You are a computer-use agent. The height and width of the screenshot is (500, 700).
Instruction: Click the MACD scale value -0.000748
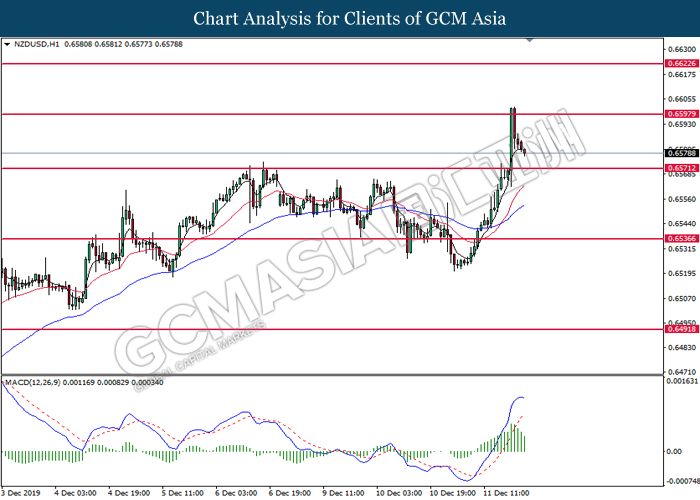click(x=683, y=481)
